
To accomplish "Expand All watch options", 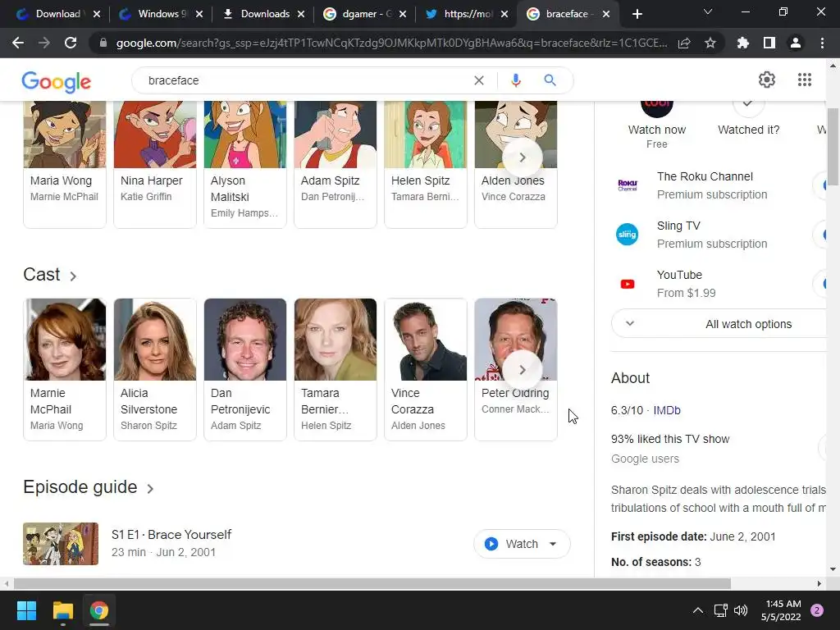I will (720, 323).
